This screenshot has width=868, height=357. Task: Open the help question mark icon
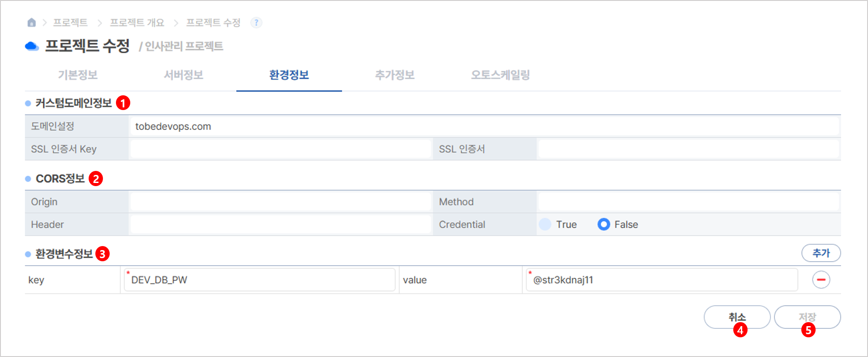point(256,22)
